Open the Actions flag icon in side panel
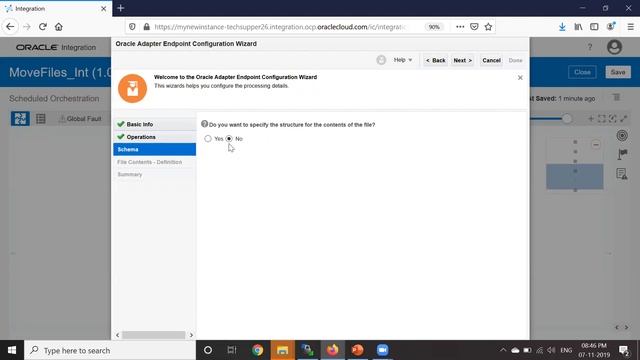The height and width of the screenshot is (360, 640). [x=622, y=154]
